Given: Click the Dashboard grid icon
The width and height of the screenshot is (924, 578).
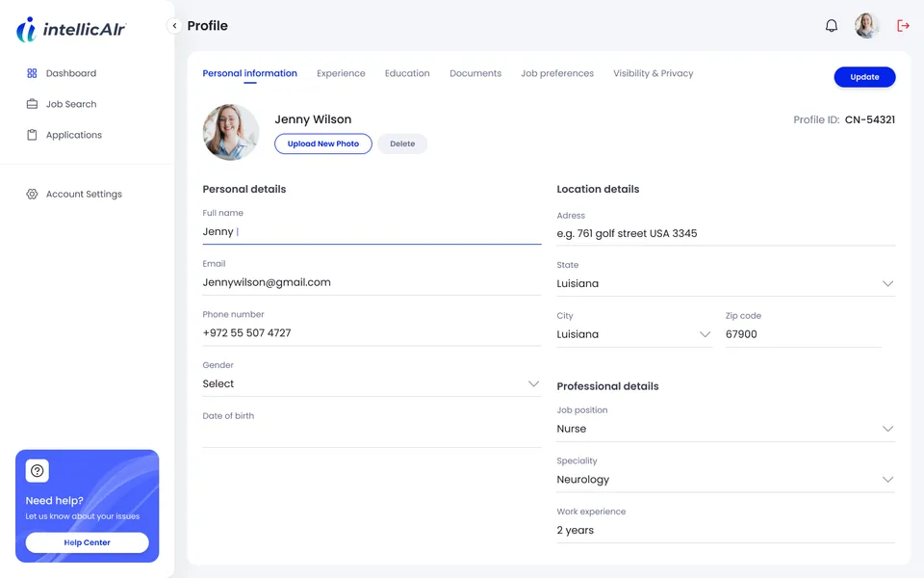Looking at the screenshot, I should [32, 73].
